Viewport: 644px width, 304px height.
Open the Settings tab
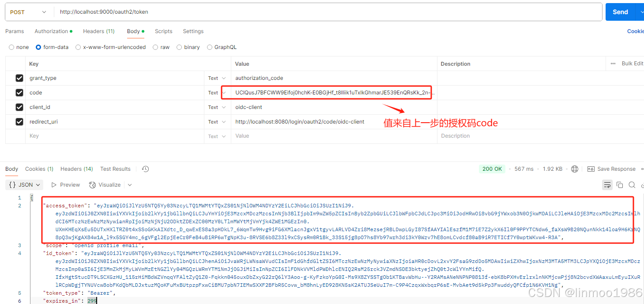[193, 31]
